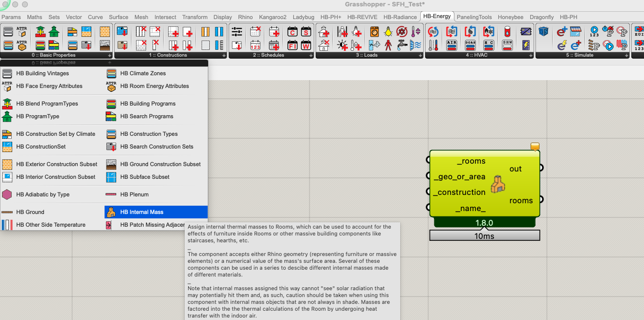This screenshot has width=644, height=320.
Task: Click the sun with red plus icon in Loads
Action: 342,45
